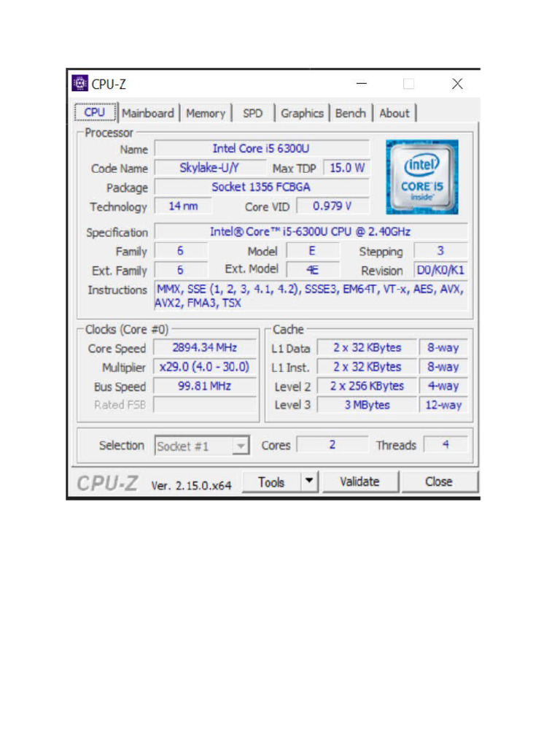Click the version text Ver. 2.15.0.x64
This screenshot has height=747, width=560.
192,485
